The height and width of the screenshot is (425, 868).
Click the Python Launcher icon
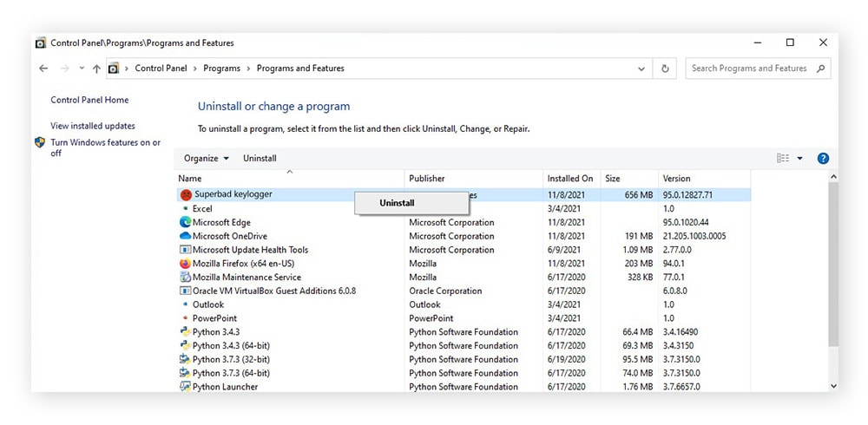click(x=186, y=387)
